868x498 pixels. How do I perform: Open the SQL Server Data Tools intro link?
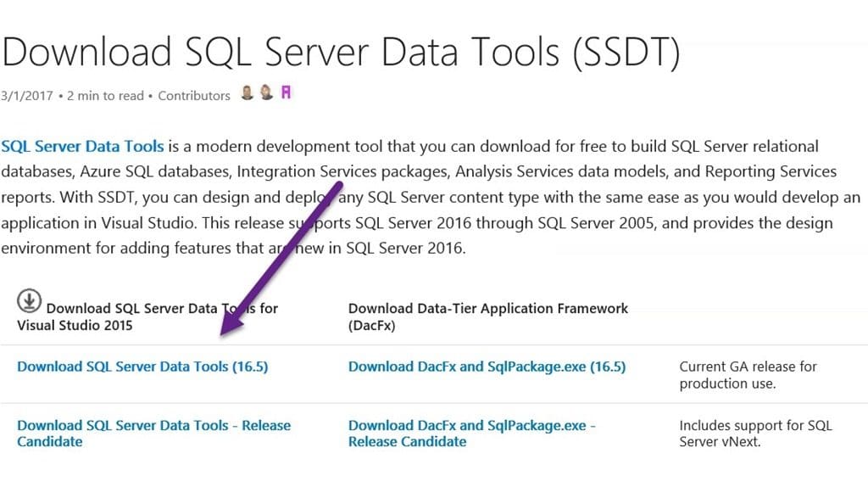(x=82, y=146)
